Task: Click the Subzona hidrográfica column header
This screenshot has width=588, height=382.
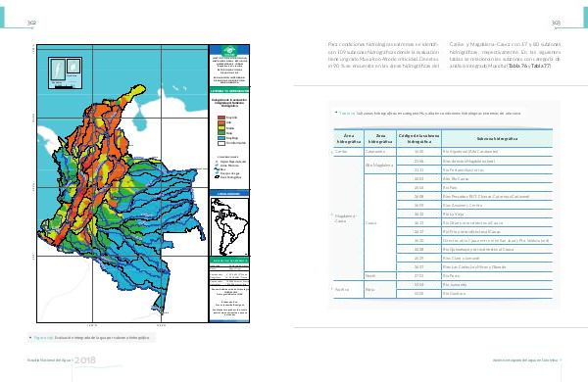Action: [497, 139]
